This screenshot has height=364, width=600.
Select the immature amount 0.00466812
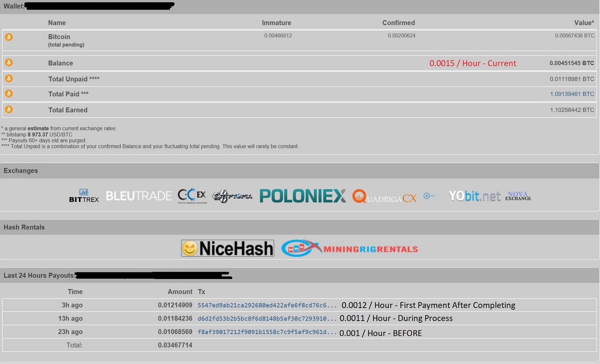[x=278, y=36]
